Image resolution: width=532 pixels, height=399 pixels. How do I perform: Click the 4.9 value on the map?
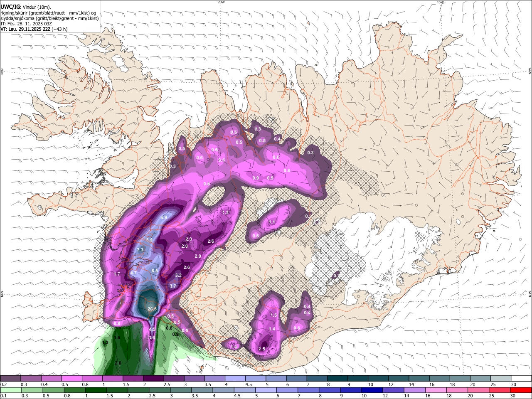point(164,217)
